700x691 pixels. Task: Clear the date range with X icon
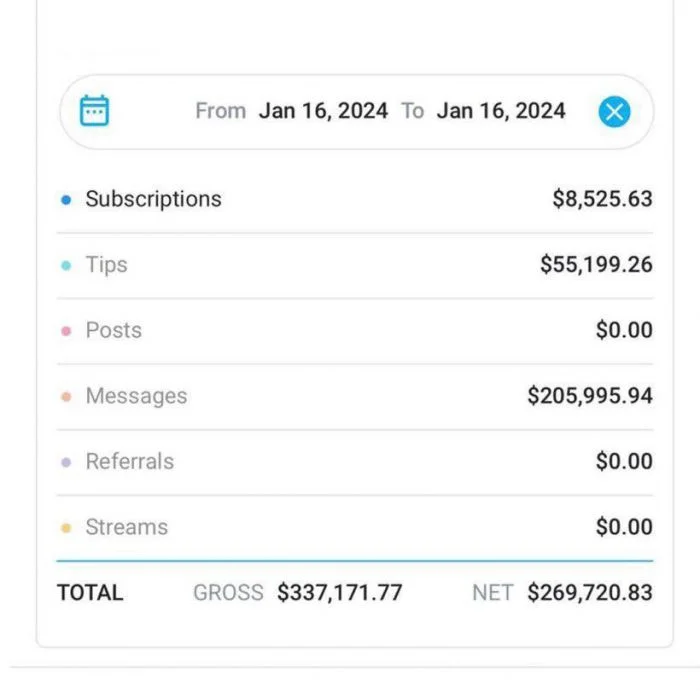pyautogui.click(x=614, y=111)
